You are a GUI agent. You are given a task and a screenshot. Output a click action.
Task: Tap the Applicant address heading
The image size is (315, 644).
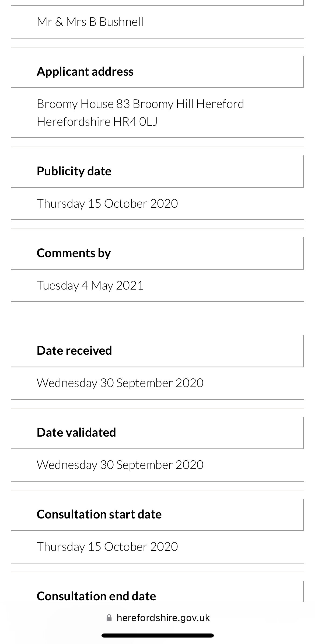coord(85,71)
